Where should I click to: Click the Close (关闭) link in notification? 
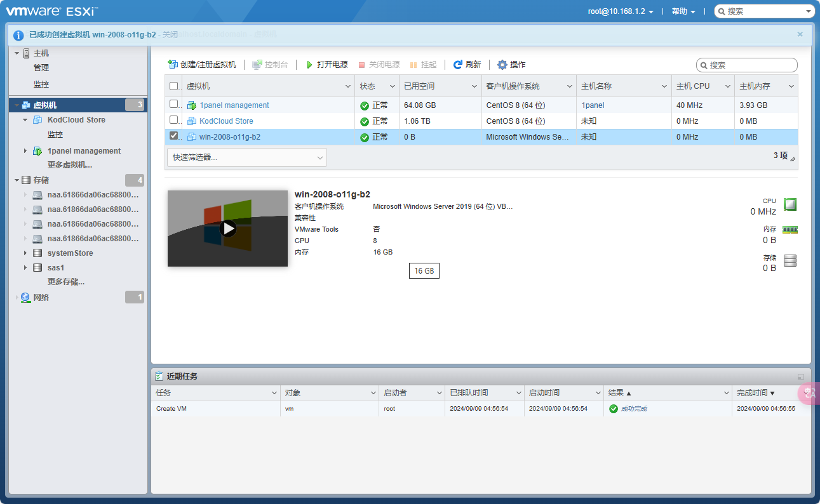(170, 35)
